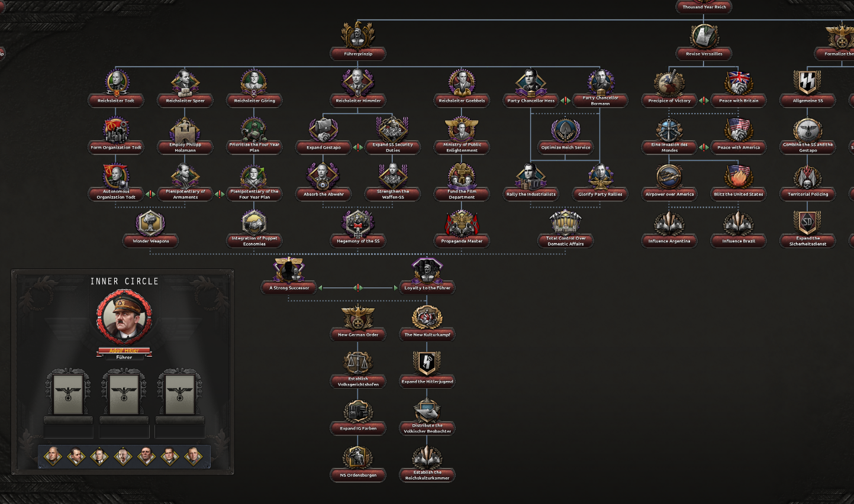Select the Rally the Industrialists focus
This screenshot has height=504, width=854.
(531, 182)
